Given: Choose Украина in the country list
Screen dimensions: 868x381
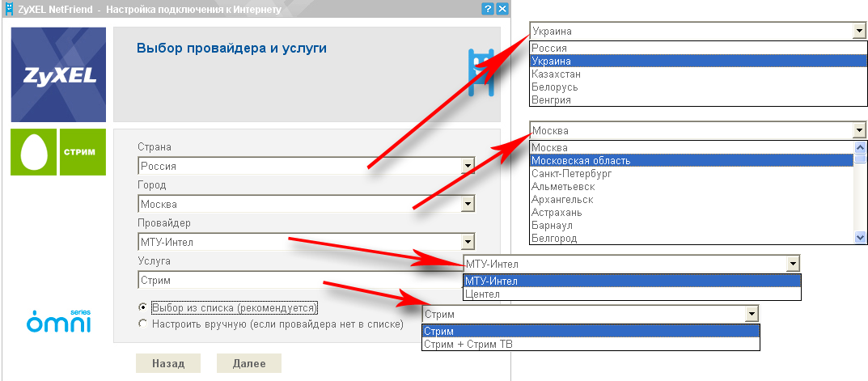Looking at the screenshot, I should point(698,61).
